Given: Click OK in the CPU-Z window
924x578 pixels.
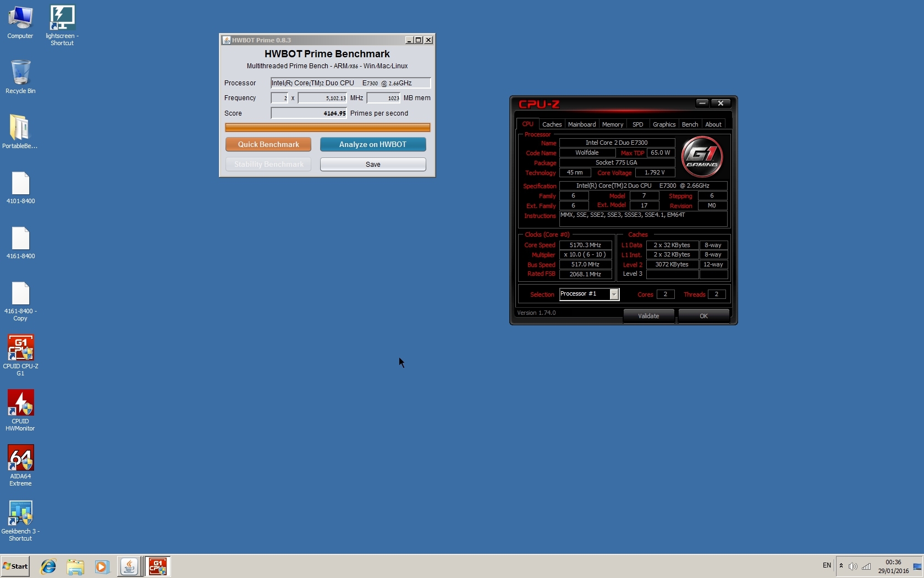Looking at the screenshot, I should tap(703, 316).
